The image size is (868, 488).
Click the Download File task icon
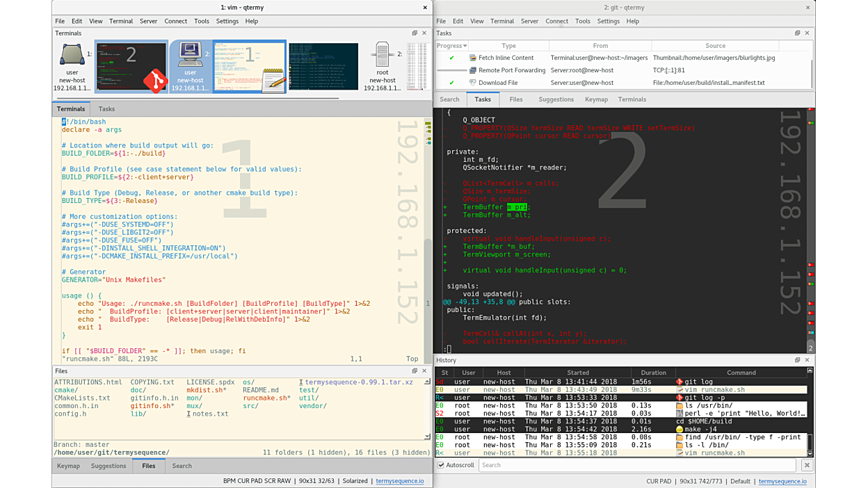pos(473,83)
